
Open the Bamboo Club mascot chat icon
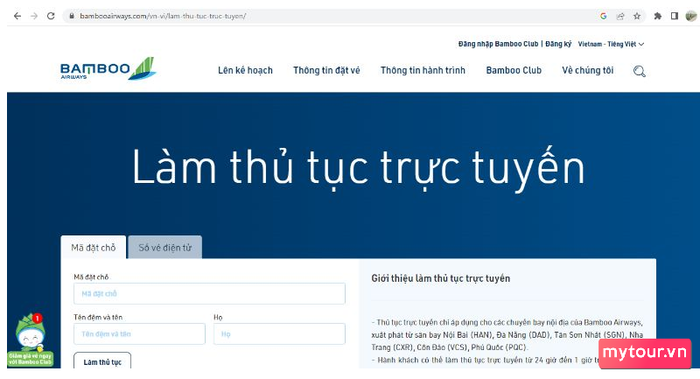pyautogui.click(x=30, y=339)
